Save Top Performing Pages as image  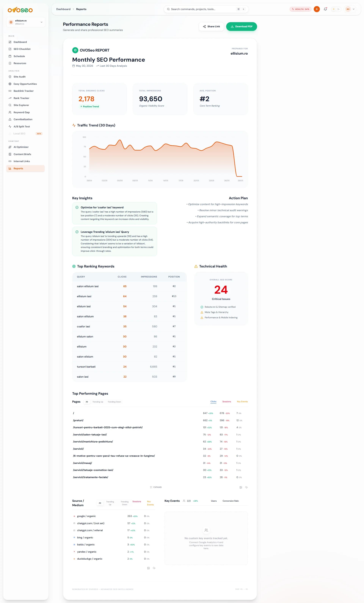[x=241, y=487]
